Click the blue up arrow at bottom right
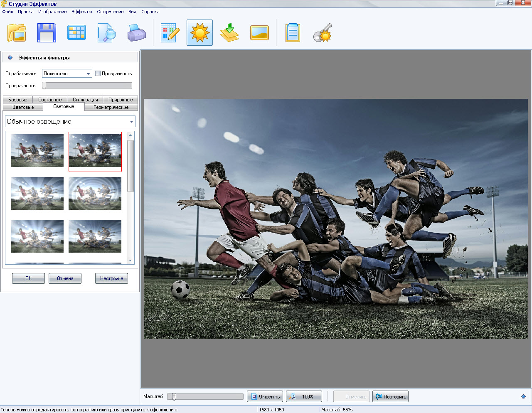Image resolution: width=532 pixels, height=413 pixels. tap(523, 396)
